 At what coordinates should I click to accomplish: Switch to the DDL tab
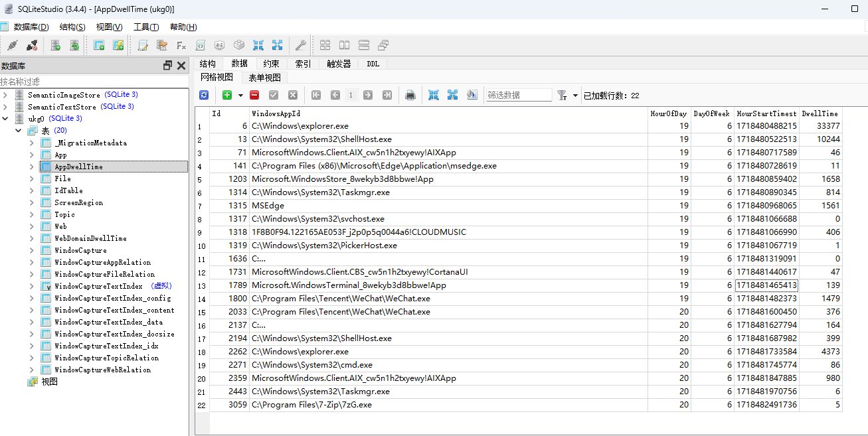(x=373, y=64)
